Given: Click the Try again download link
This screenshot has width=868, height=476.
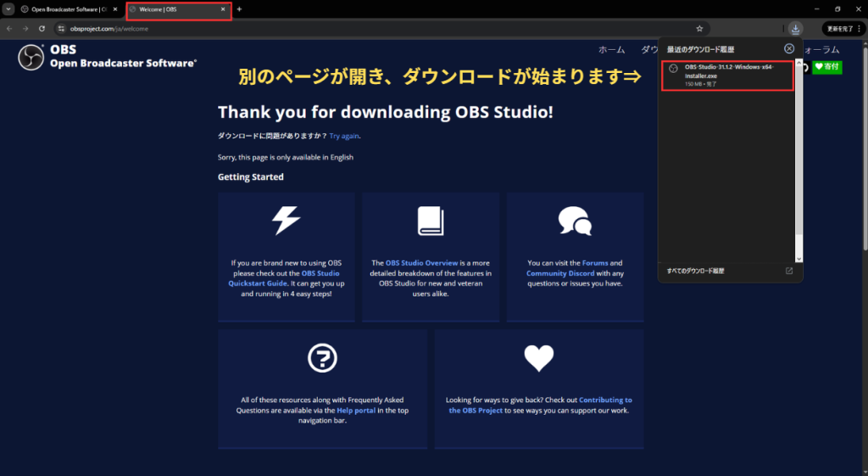Looking at the screenshot, I should click(x=345, y=136).
